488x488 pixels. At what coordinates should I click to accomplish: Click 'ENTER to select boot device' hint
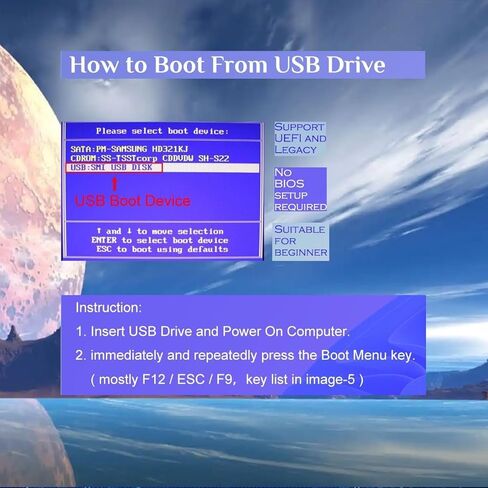(160, 240)
